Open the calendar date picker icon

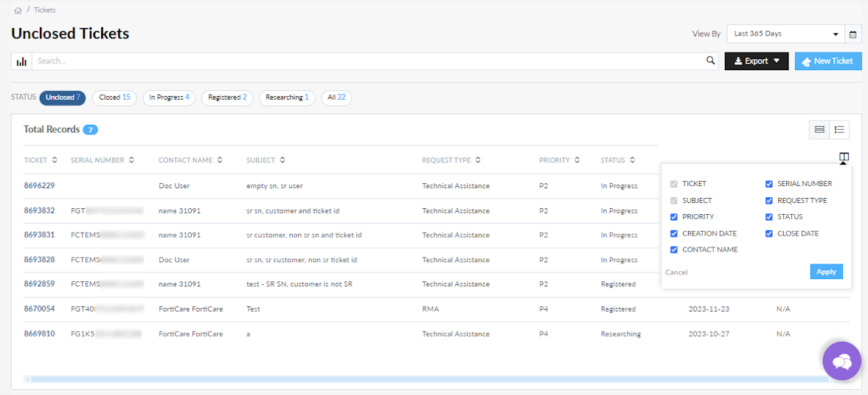[x=853, y=34]
